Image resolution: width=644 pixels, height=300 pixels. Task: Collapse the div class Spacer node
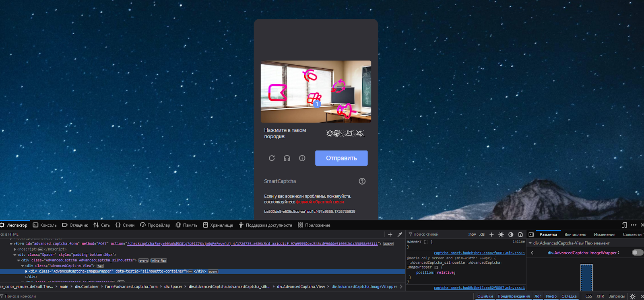tap(15, 255)
